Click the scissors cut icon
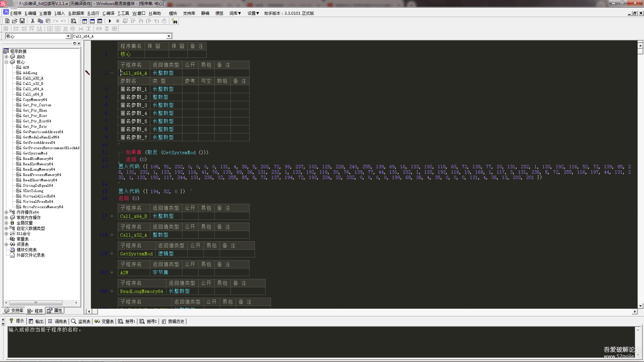644x362 pixels. (x=33, y=21)
